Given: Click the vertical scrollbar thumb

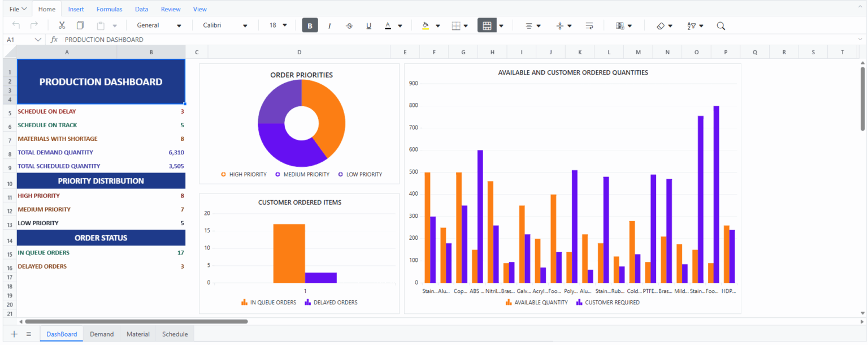Looking at the screenshot, I should click(863, 99).
